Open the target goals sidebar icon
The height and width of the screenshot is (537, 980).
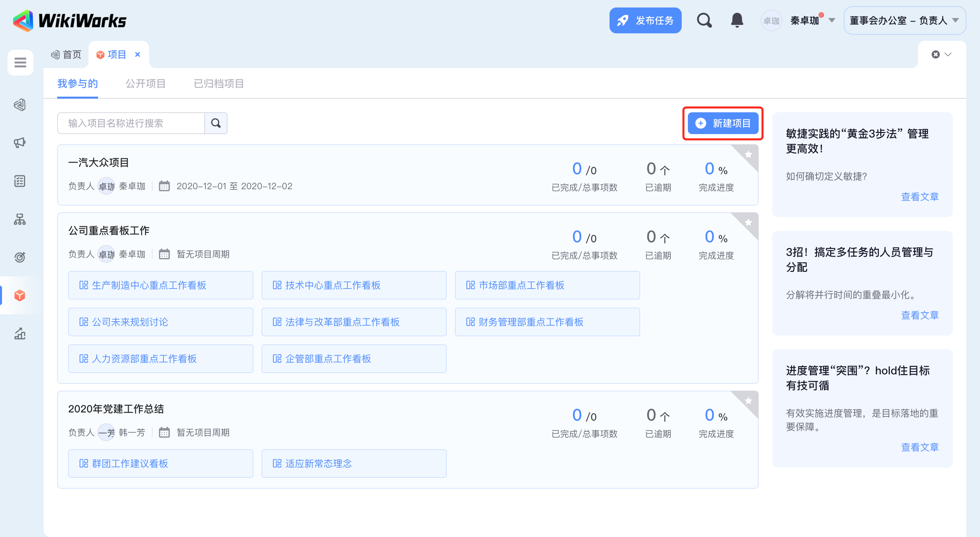point(20,257)
